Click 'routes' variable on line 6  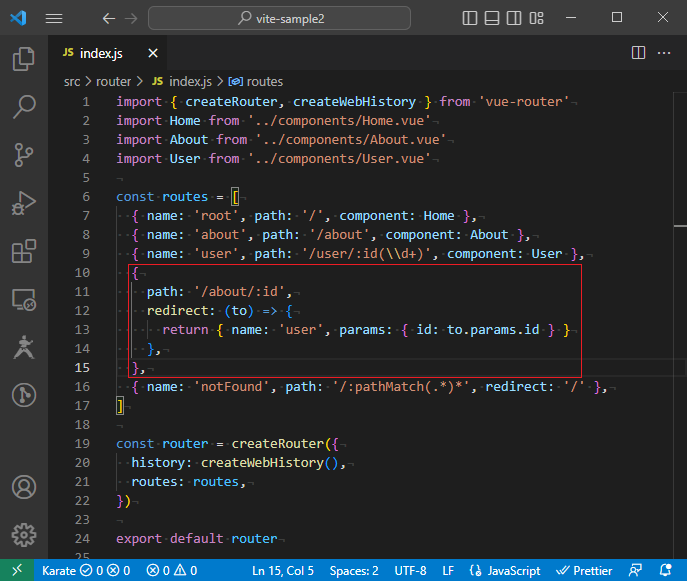(185, 197)
